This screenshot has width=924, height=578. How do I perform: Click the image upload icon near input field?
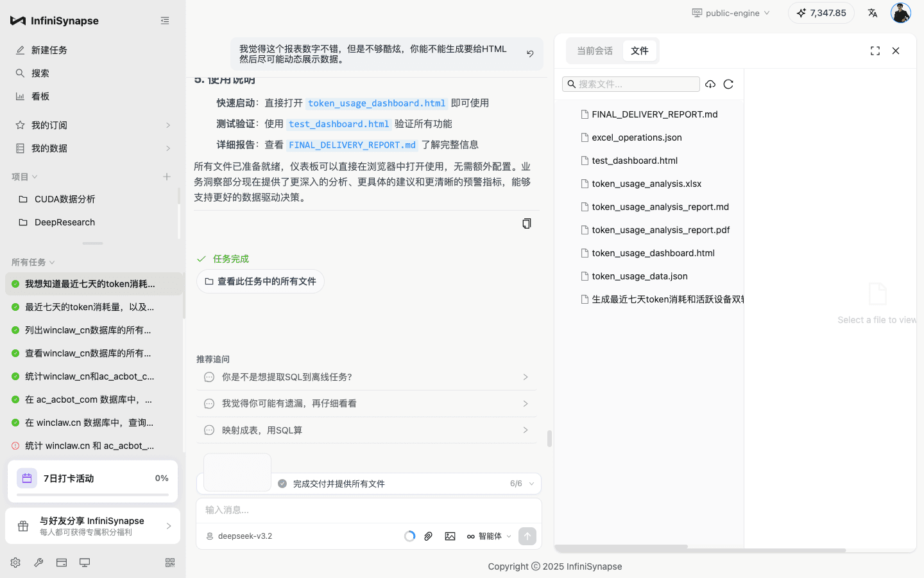tap(450, 536)
